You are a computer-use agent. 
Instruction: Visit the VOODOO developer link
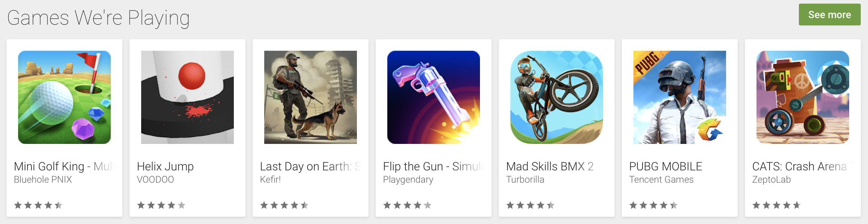tap(155, 179)
